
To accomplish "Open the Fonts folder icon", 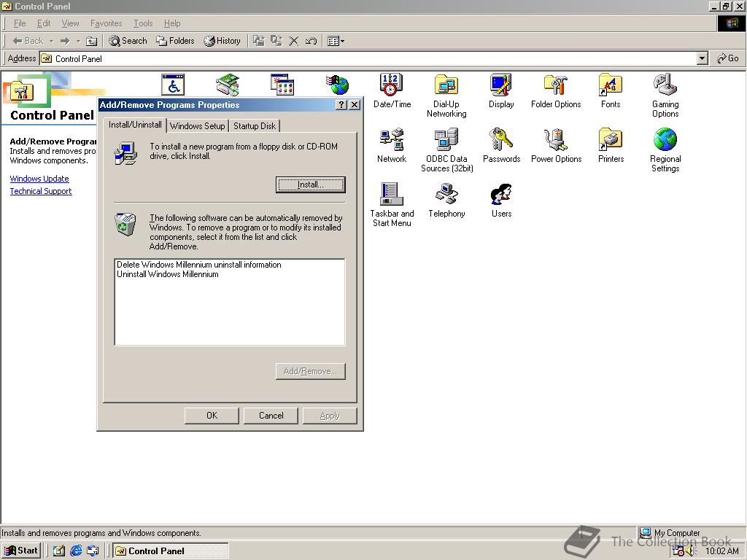I will pyautogui.click(x=611, y=90).
